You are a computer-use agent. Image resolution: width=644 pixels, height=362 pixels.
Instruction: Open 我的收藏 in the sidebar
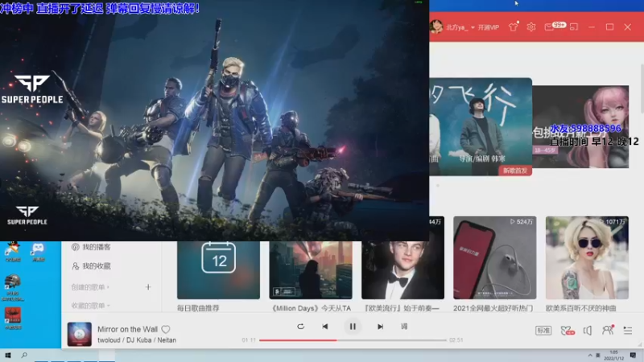pos(91,266)
